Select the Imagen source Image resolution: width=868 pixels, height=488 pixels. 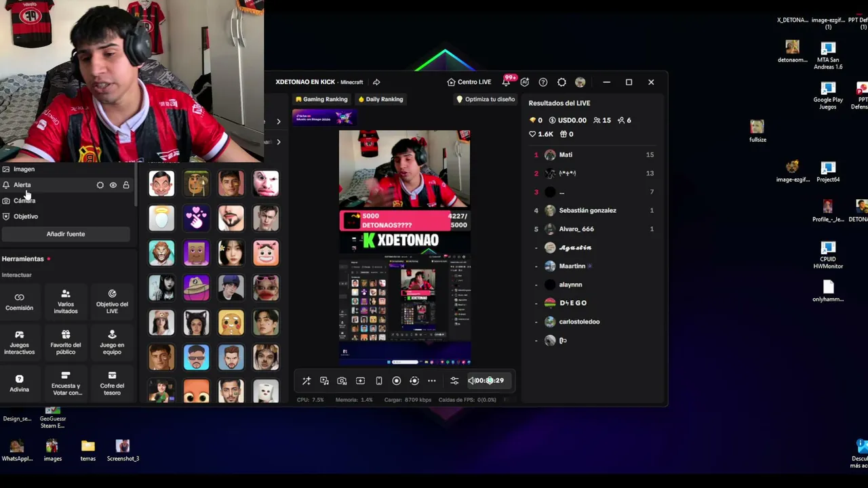pos(24,169)
